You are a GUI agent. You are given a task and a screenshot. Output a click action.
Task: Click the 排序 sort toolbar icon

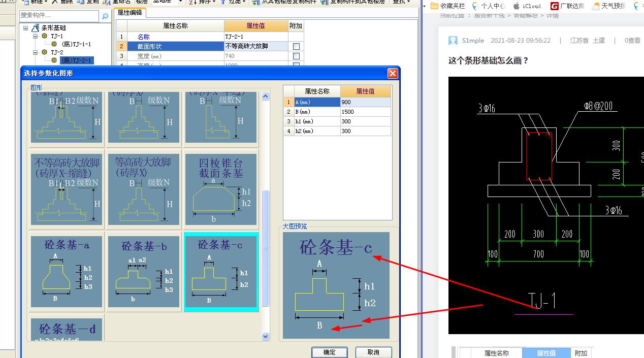pos(192,2)
